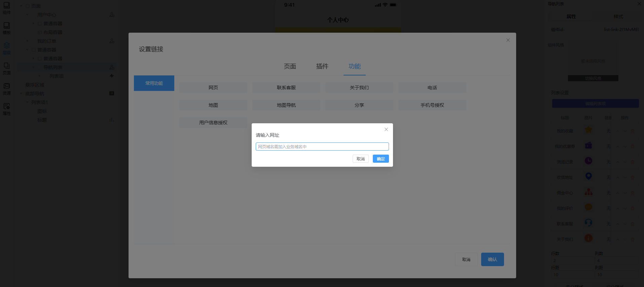The image size is (644, 287).
Task: Switch to the 页面 tab in 设置链接 dialog
Action: (x=290, y=66)
